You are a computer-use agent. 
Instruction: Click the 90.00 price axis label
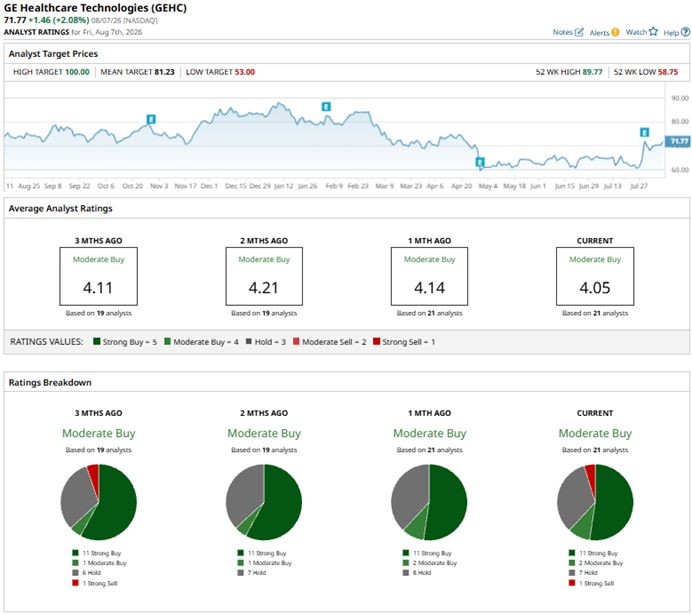(x=680, y=98)
